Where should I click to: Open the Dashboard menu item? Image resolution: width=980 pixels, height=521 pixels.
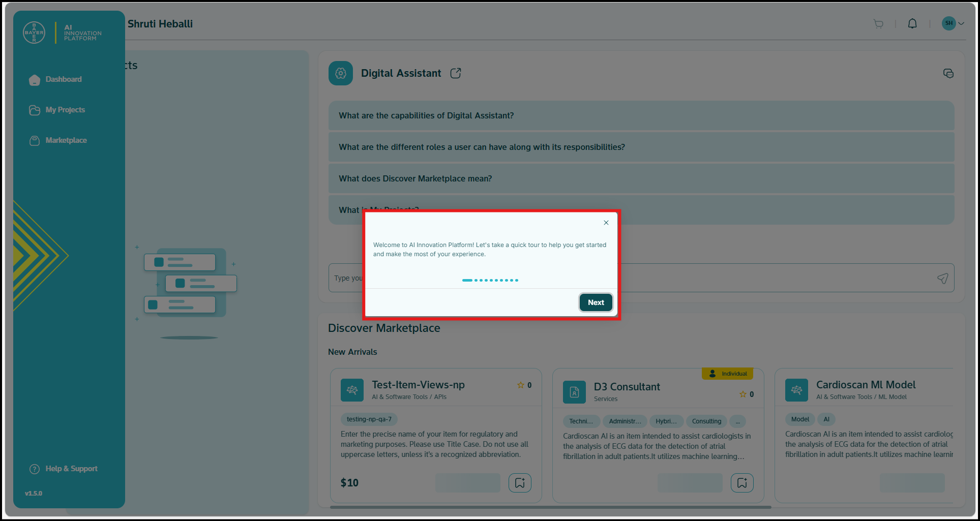tap(64, 79)
